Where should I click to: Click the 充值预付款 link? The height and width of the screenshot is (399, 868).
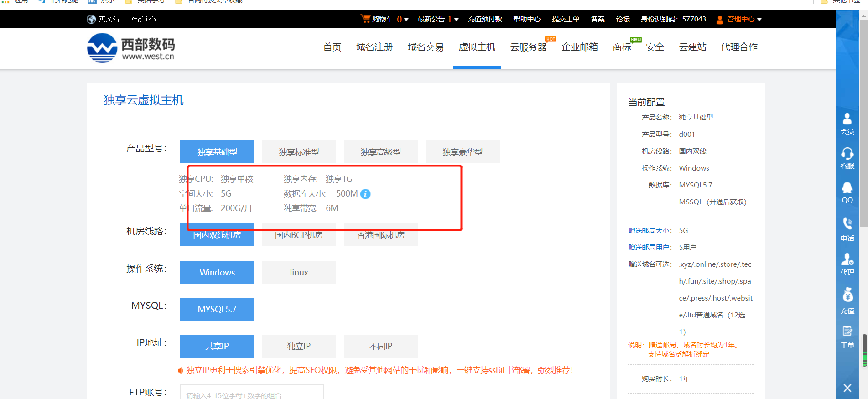click(x=485, y=19)
